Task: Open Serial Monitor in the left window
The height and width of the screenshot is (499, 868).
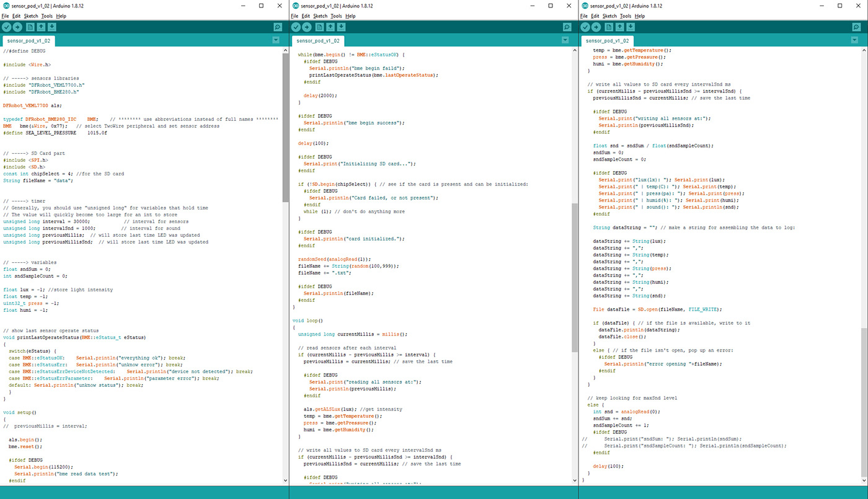Action: click(x=278, y=27)
